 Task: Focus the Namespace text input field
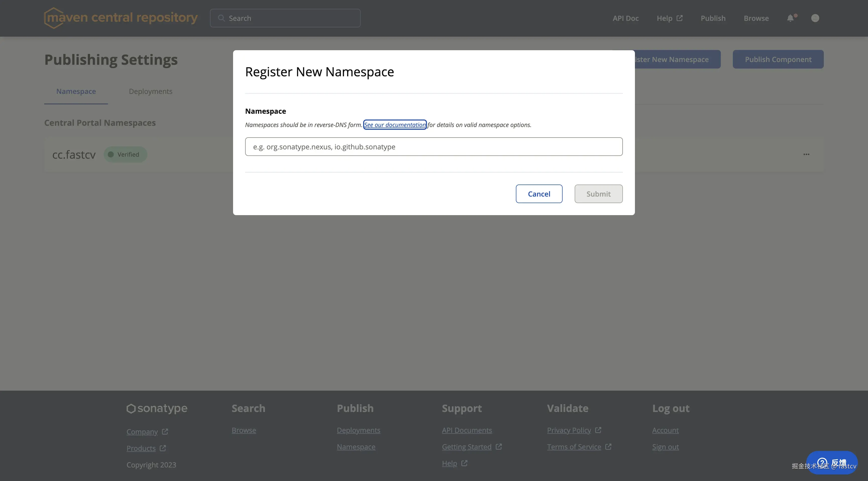[x=434, y=147]
